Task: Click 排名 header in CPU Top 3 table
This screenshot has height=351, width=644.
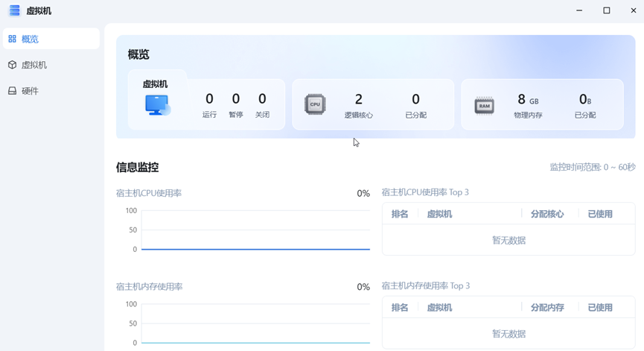Action: [400, 214]
